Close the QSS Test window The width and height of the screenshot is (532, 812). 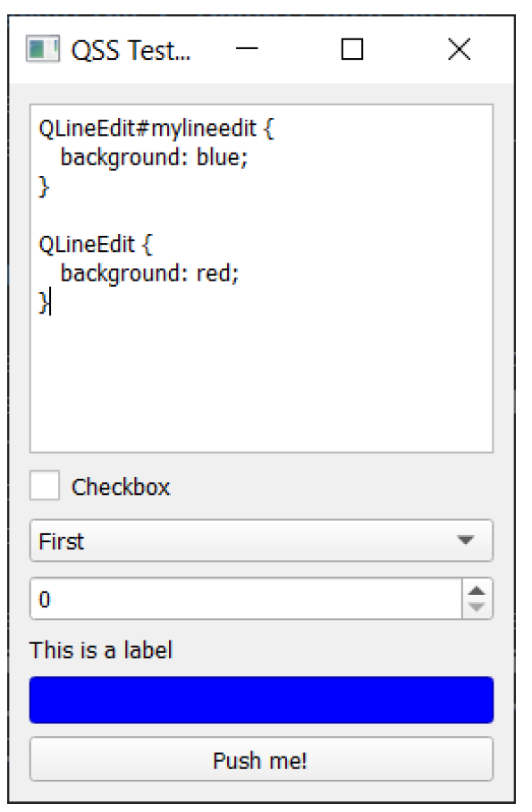point(459,49)
